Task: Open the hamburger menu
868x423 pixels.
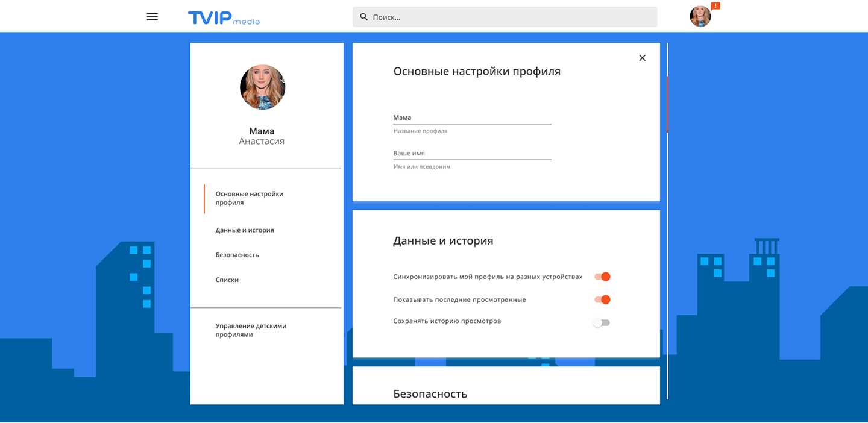Action: click(153, 17)
